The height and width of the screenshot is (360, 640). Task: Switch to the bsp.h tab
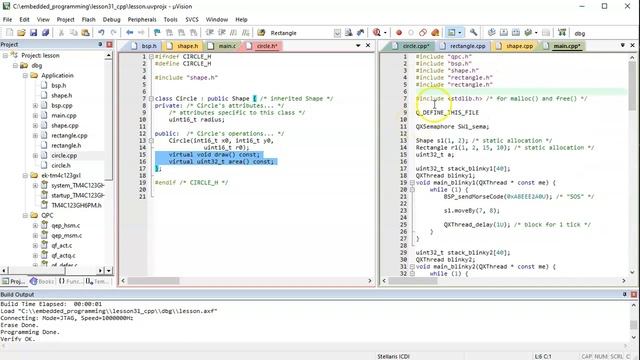click(x=145, y=46)
